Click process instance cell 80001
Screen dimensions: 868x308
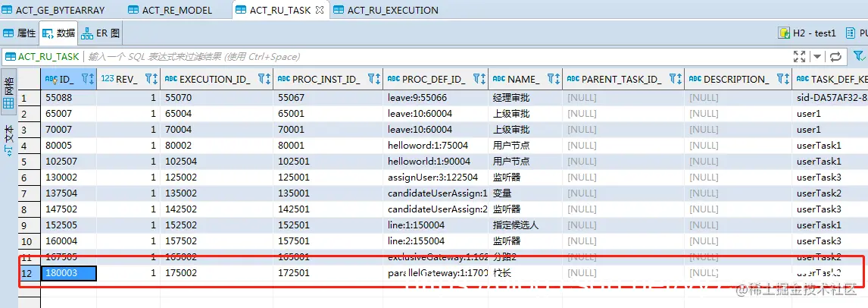[x=328, y=146]
